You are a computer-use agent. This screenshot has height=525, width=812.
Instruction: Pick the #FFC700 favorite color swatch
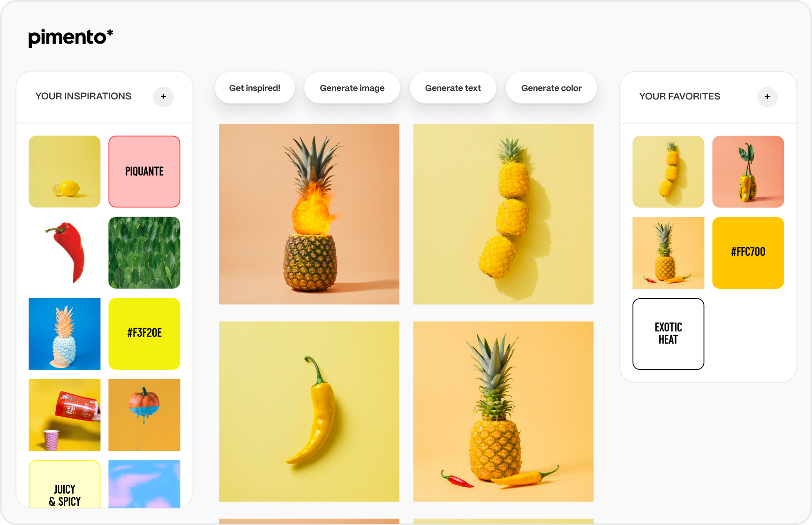pos(748,253)
